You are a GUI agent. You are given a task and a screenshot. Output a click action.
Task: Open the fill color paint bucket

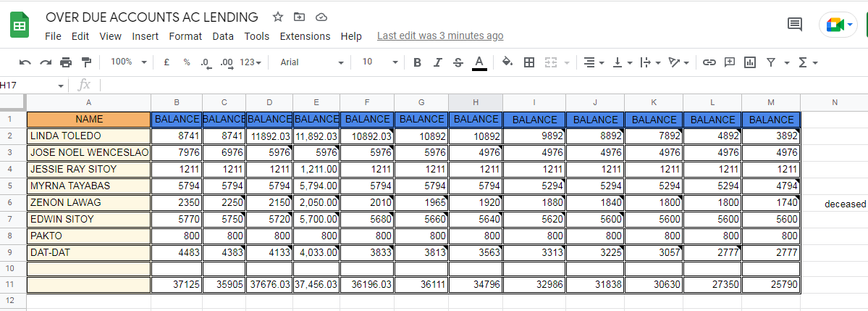pyautogui.click(x=507, y=62)
